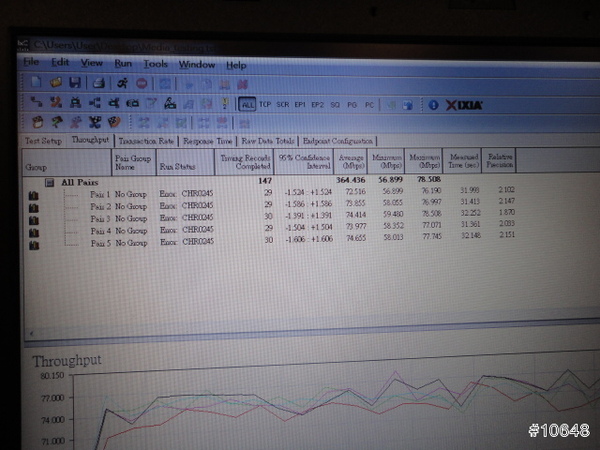The height and width of the screenshot is (450, 600).
Task: Toggle the ALL protocol filter button
Action: (246, 103)
